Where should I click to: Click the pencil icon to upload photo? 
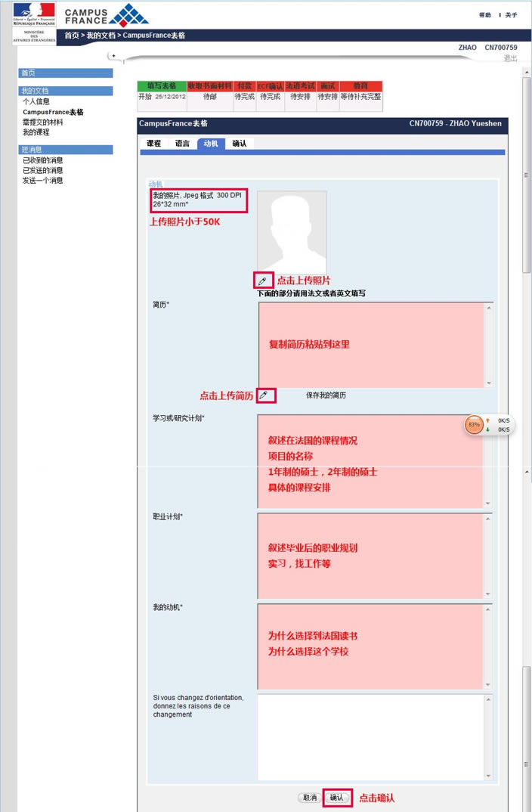coord(263,280)
